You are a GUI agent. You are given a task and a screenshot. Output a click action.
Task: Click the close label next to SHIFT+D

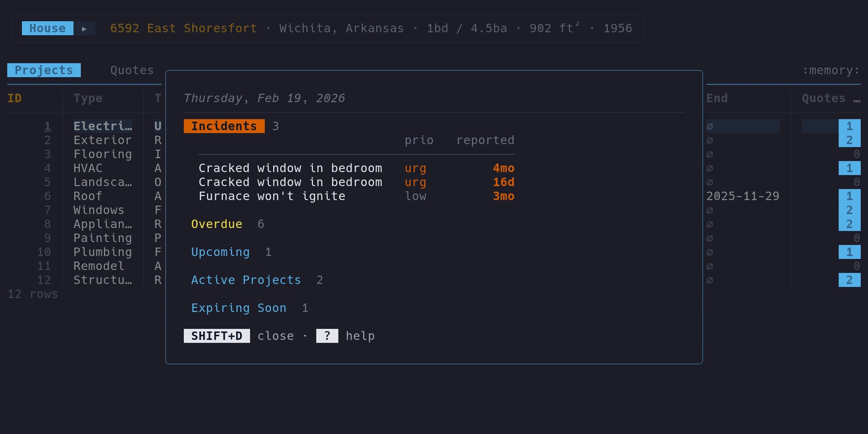click(x=276, y=336)
